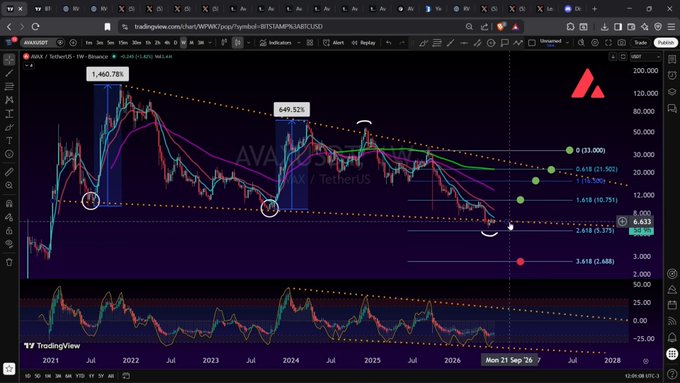Click the undo arrow
680x383 pixels.
point(389,43)
